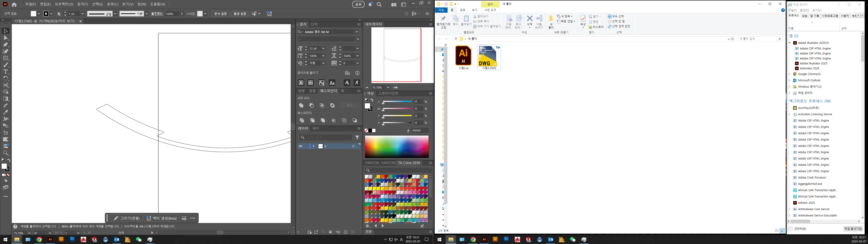
Task: Click 문서 설정 button
Action: tap(220, 14)
